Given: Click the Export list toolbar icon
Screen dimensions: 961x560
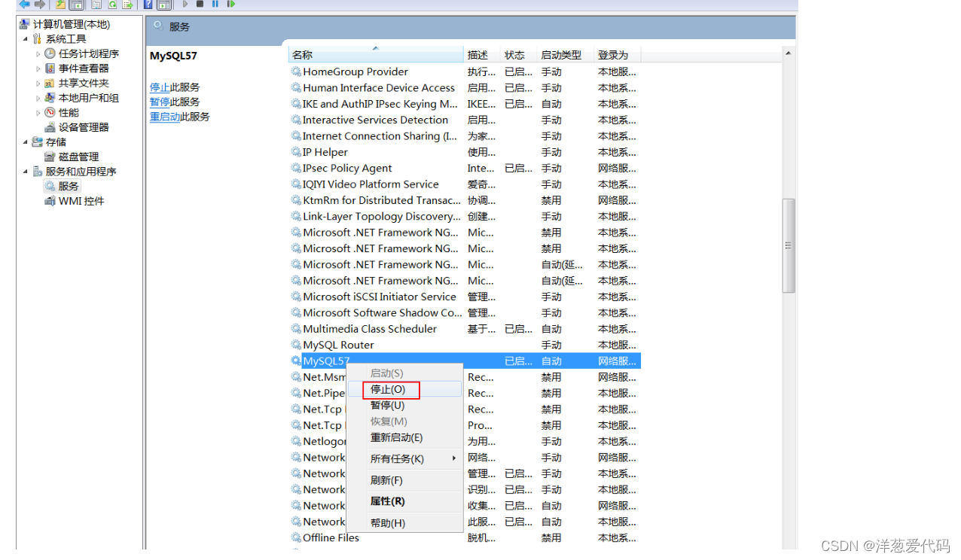Looking at the screenshot, I should [128, 4].
